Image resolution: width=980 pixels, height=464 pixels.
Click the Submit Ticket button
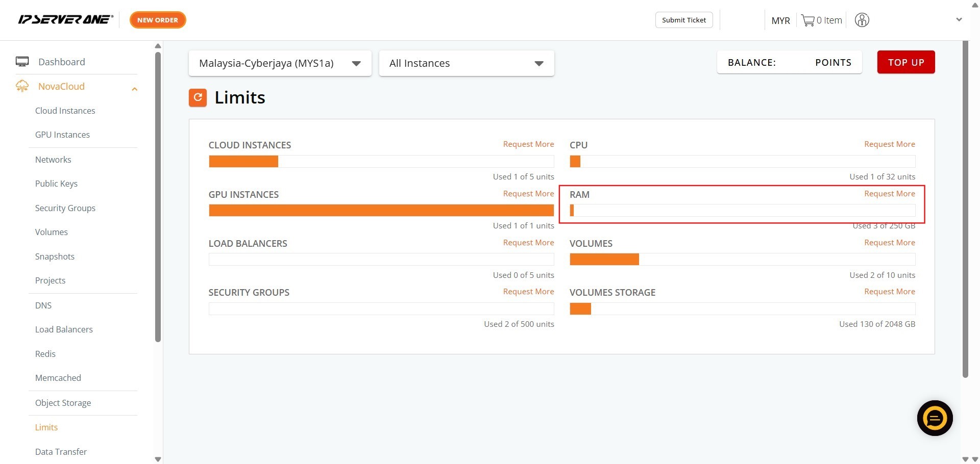click(683, 20)
